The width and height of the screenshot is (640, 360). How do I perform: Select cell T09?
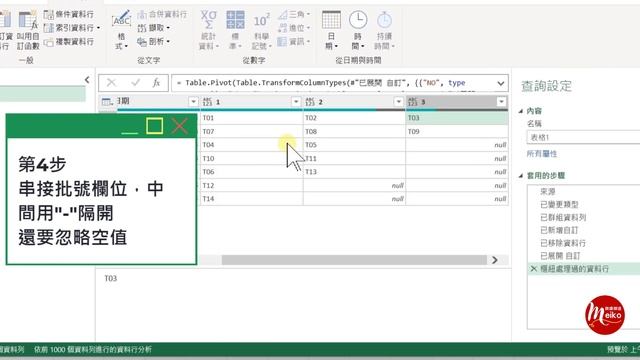(457, 131)
